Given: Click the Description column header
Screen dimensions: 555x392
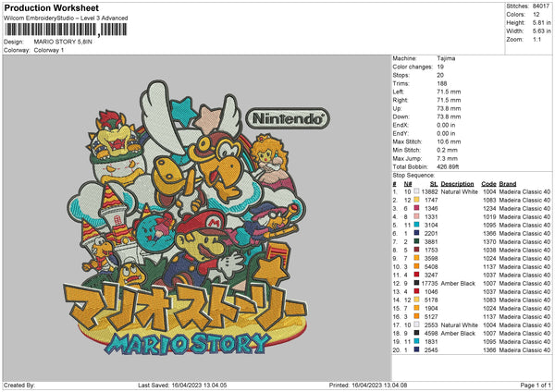Looking at the screenshot, I should pyautogui.click(x=457, y=184).
